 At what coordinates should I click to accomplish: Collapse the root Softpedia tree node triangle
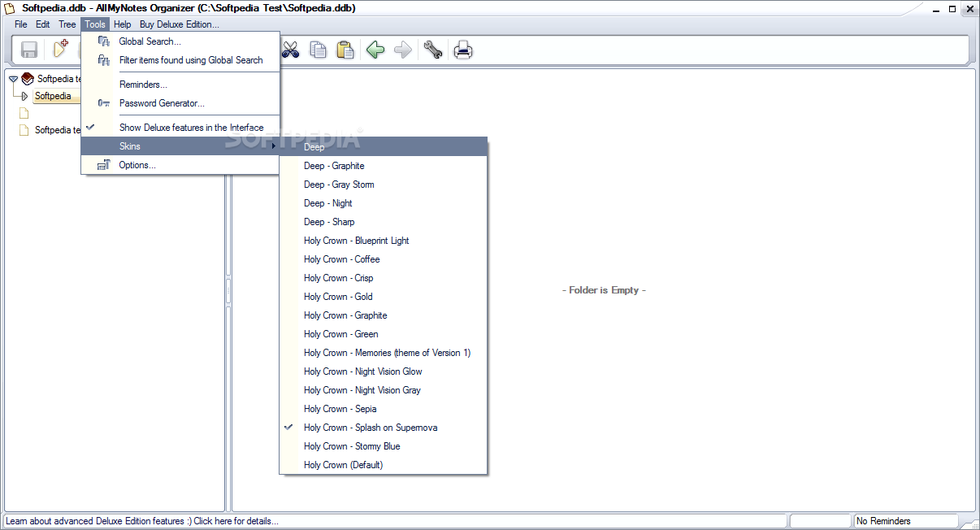pos(14,79)
